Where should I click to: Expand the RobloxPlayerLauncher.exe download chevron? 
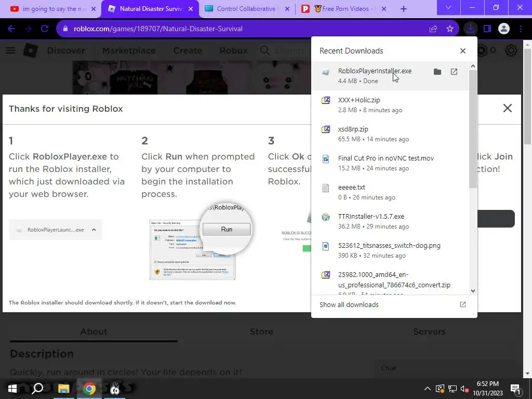click(x=94, y=230)
